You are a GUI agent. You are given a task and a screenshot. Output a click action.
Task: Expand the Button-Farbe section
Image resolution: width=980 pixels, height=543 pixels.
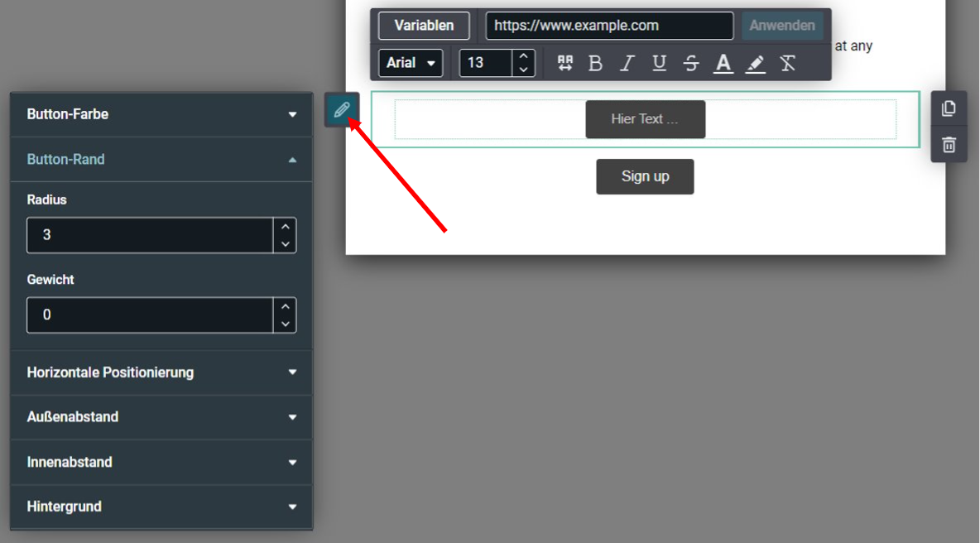tap(161, 114)
